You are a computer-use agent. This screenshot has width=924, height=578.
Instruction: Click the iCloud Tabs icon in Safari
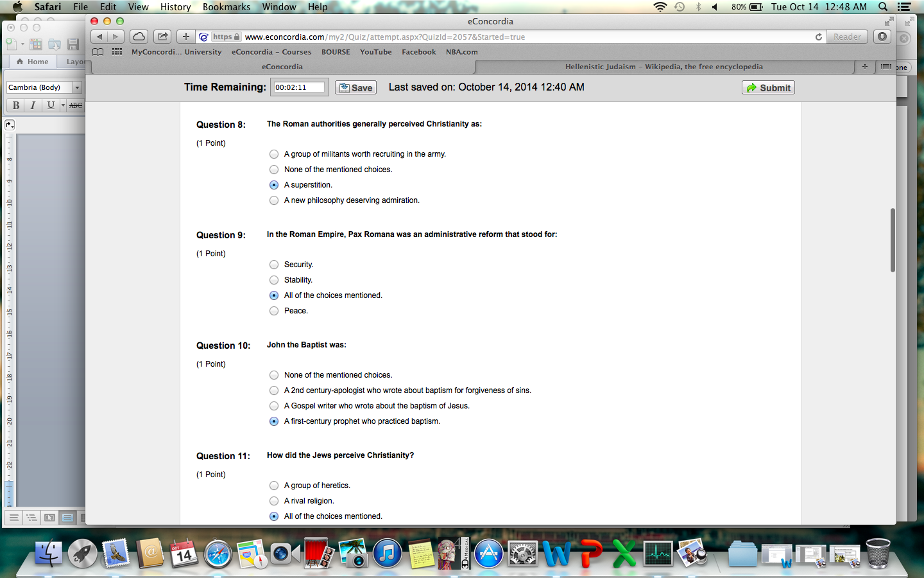pyautogui.click(x=139, y=37)
